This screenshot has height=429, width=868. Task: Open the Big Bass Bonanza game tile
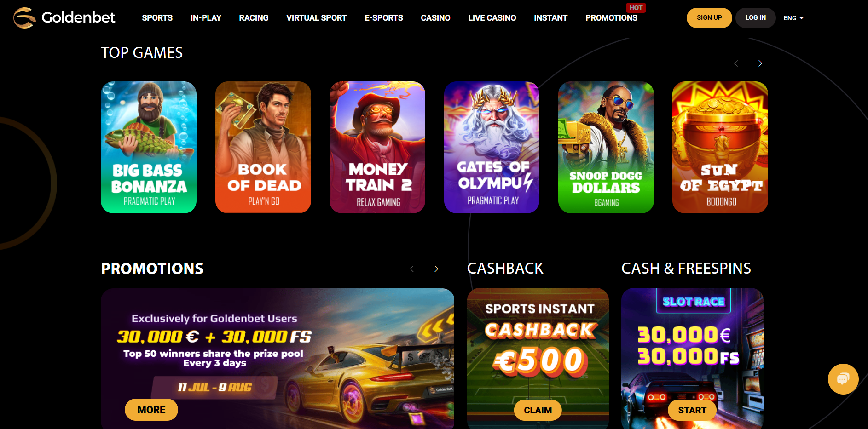149,147
